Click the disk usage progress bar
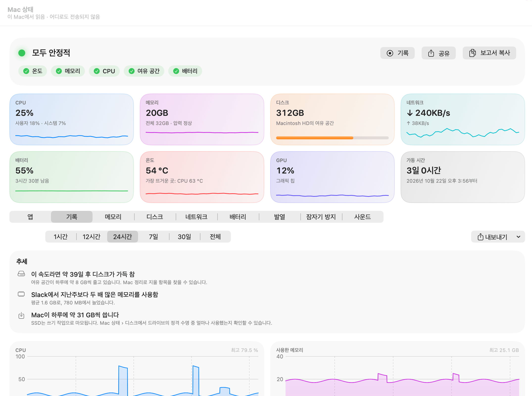This screenshot has height=396, width=532. [x=332, y=138]
